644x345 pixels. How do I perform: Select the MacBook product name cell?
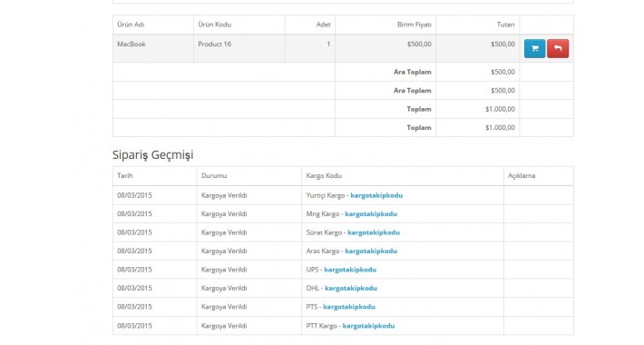pos(153,48)
